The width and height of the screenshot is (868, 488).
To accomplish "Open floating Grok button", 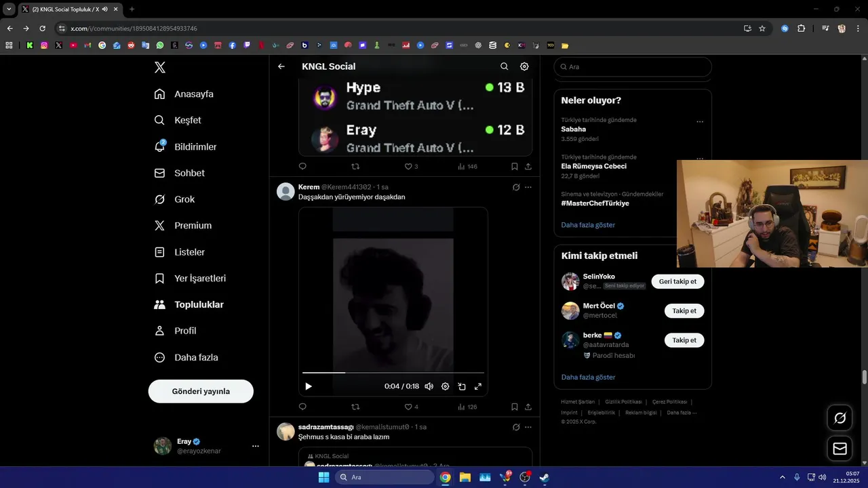I will tap(840, 418).
